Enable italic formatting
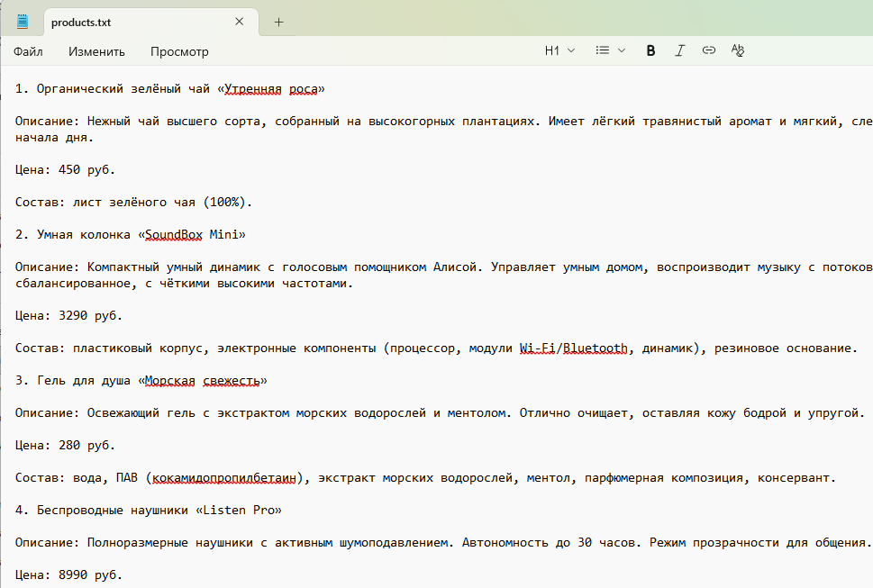873x588 pixels. 679,50
